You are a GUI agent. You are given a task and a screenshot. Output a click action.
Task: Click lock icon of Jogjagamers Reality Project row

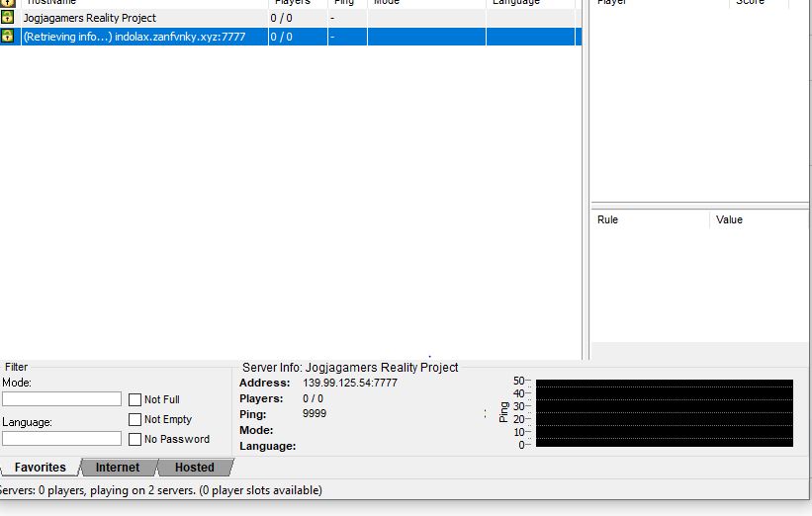(x=7, y=17)
